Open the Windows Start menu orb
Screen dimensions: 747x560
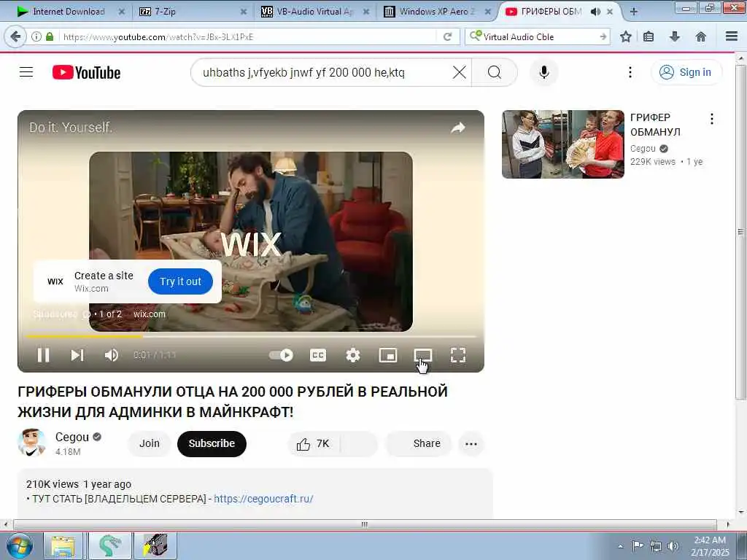point(19,545)
